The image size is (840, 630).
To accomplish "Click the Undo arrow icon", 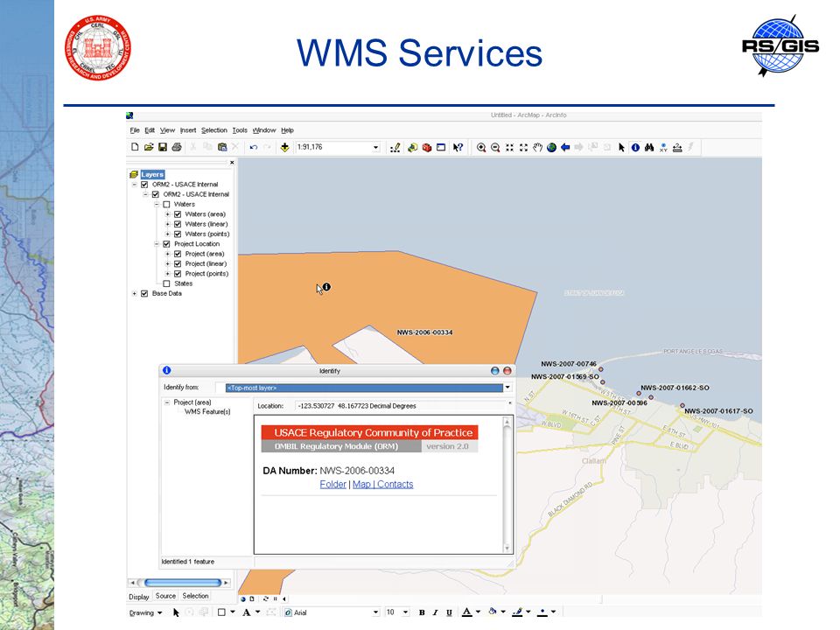I will coord(254,147).
